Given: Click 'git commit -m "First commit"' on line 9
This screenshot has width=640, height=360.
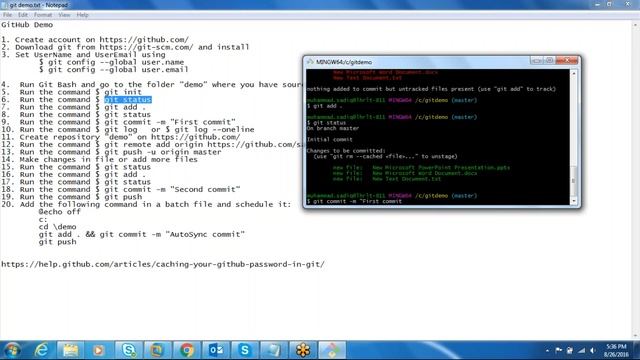Looking at the screenshot, I should (x=170, y=122).
